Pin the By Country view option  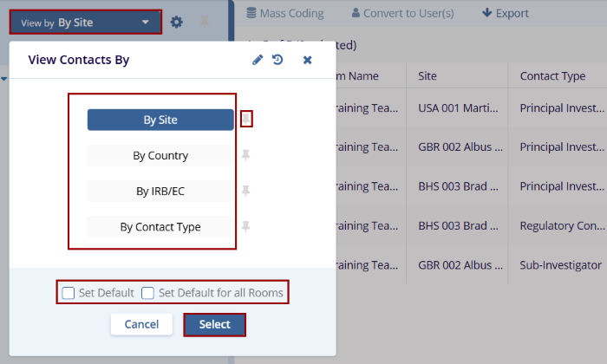pos(246,156)
